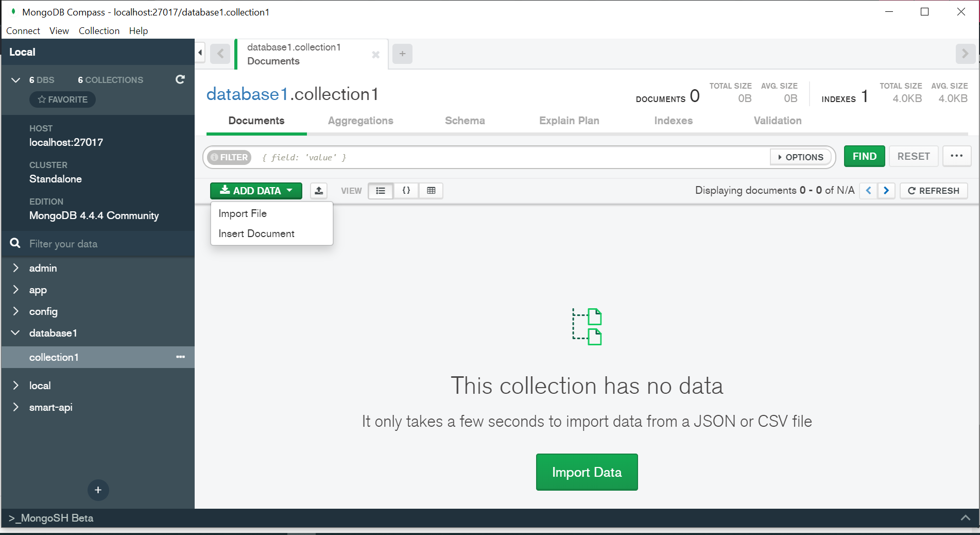Click the FIND button
Image resolution: width=980 pixels, height=535 pixels.
[865, 156]
